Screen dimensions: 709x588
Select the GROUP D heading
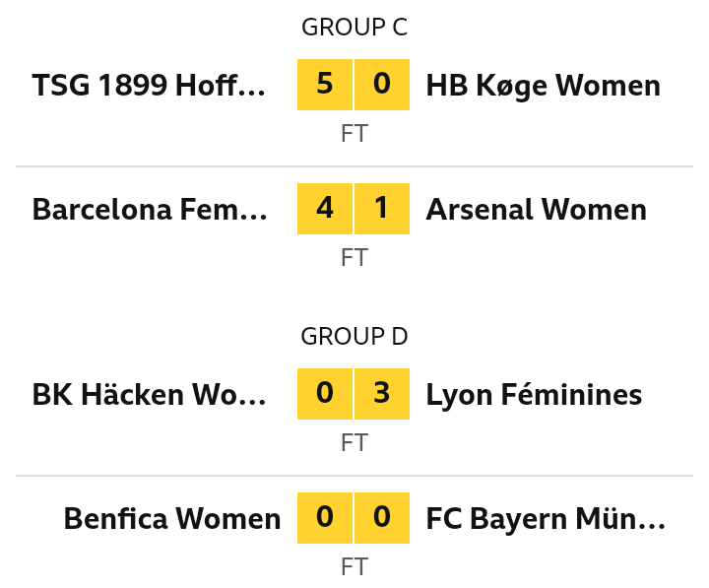coord(354,337)
